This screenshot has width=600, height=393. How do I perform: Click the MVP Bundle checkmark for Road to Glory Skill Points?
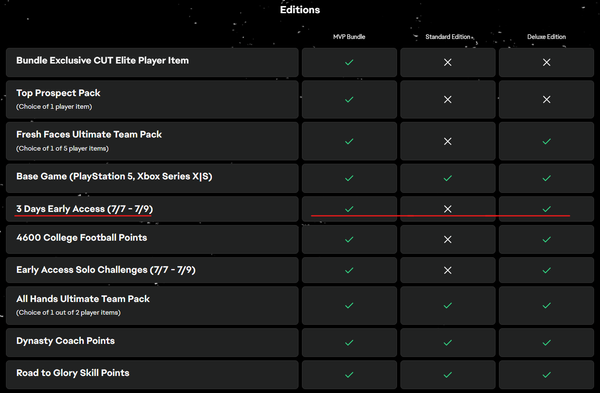pyautogui.click(x=349, y=375)
